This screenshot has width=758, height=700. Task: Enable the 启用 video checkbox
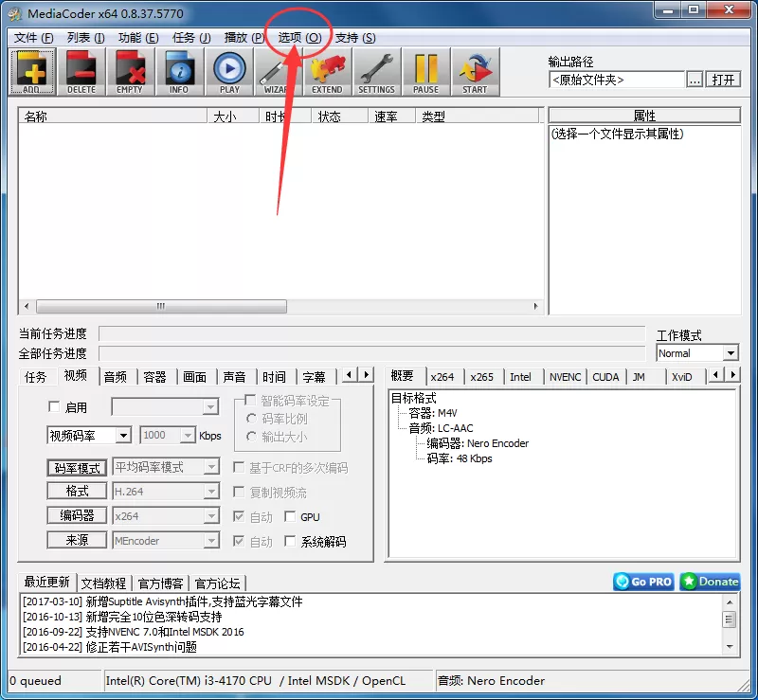54,406
